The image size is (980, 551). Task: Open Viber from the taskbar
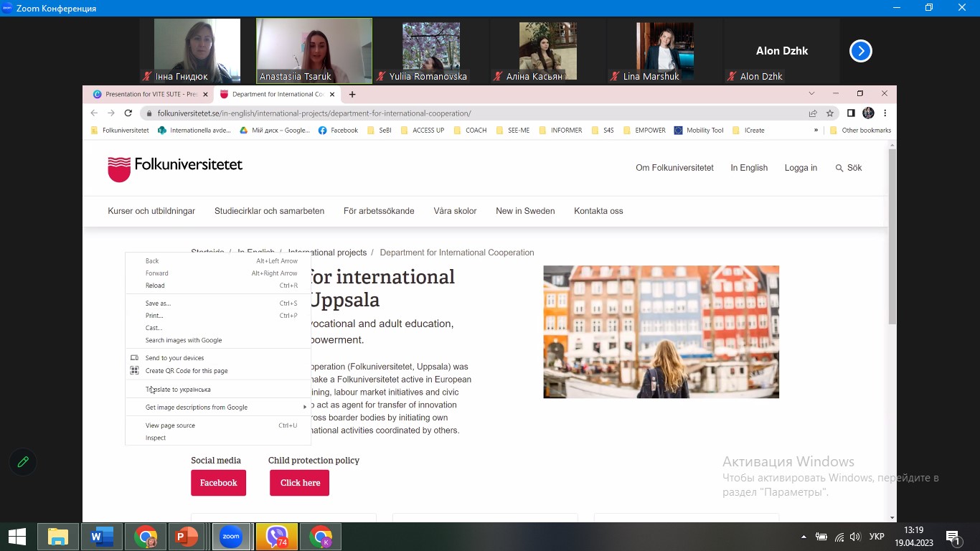coord(276,537)
